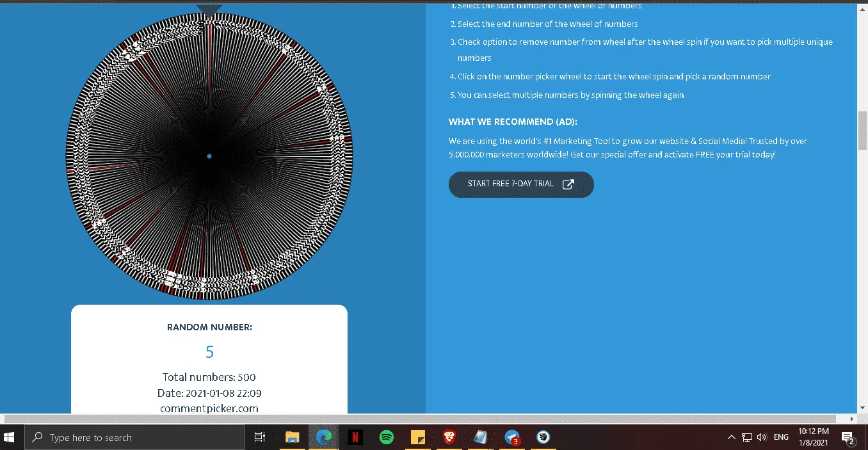Click the 'Total numbers: 500' text
The height and width of the screenshot is (450, 868).
209,377
